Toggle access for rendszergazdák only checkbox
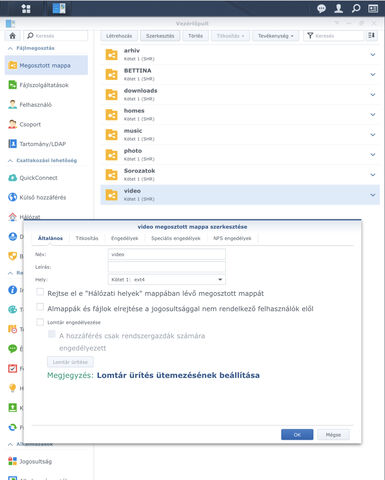This screenshot has height=480, width=385. pyautogui.click(x=52, y=334)
